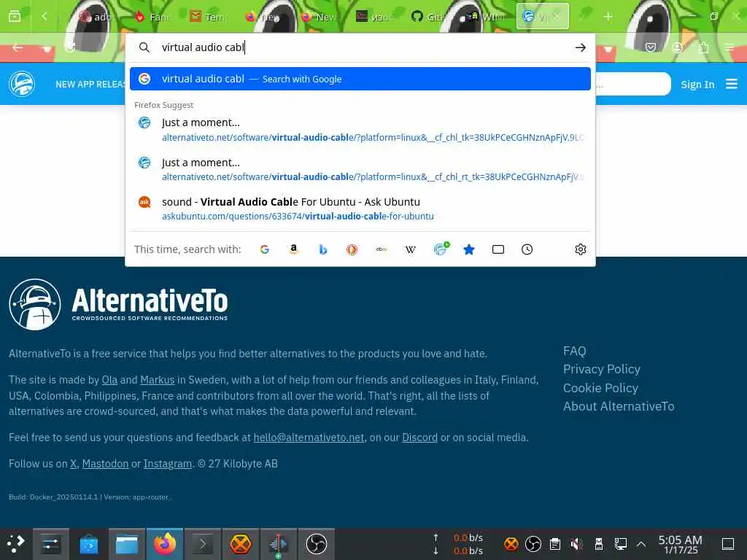747x560 pixels.
Task: Click the magnifier icon in the URL bar
Action: [144, 47]
